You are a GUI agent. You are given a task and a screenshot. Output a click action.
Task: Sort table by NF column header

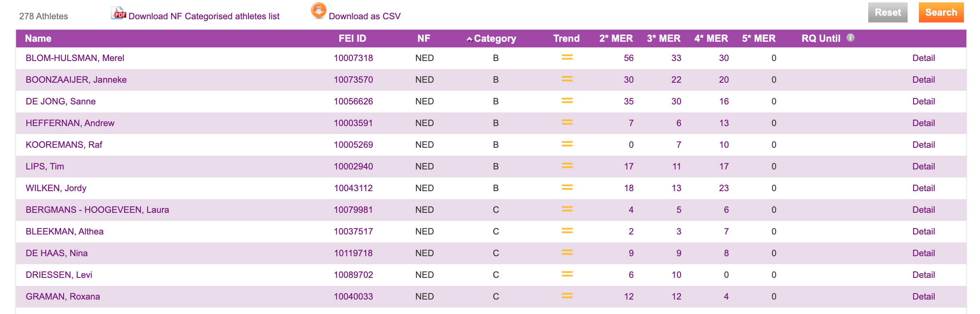(x=424, y=39)
